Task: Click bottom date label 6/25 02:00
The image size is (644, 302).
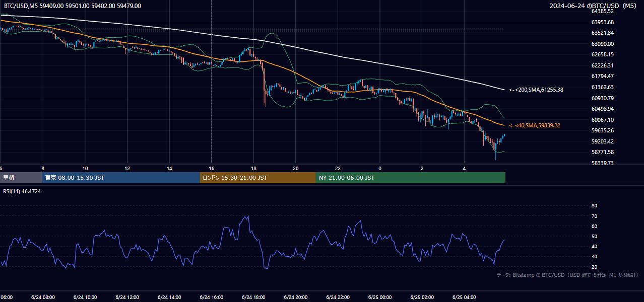Action: coord(422,297)
